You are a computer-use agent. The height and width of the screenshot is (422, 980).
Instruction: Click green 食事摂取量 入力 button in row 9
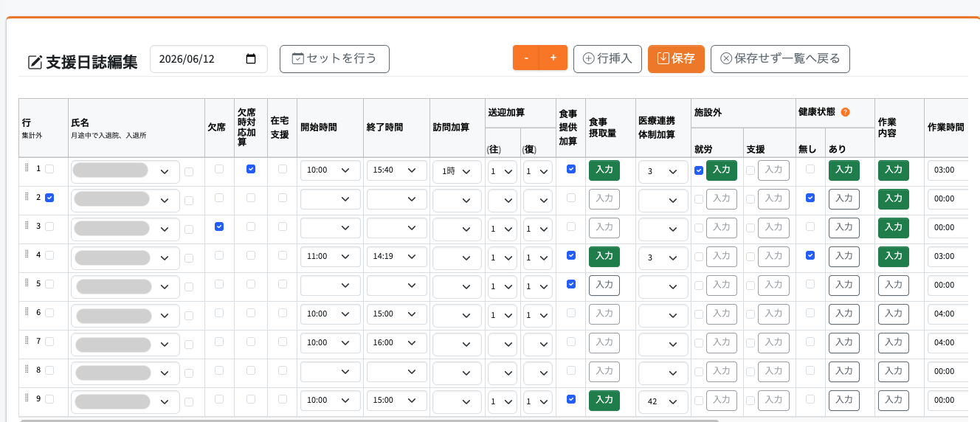coord(604,400)
